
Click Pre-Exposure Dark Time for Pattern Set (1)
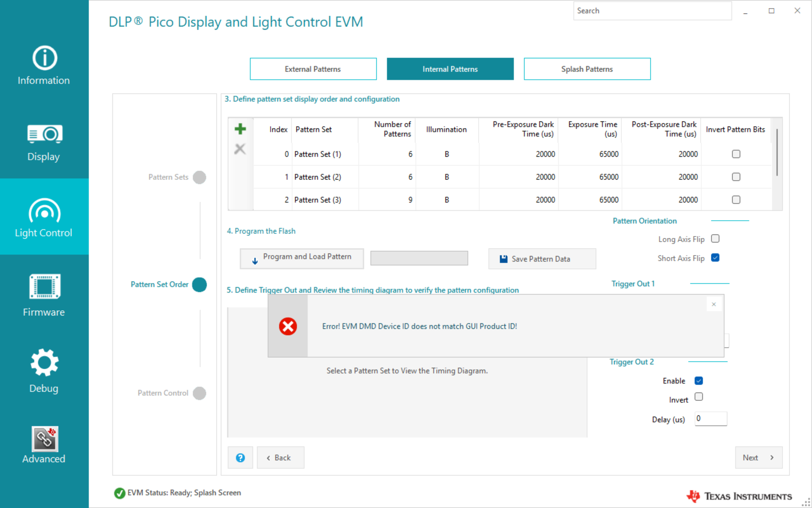pos(546,154)
